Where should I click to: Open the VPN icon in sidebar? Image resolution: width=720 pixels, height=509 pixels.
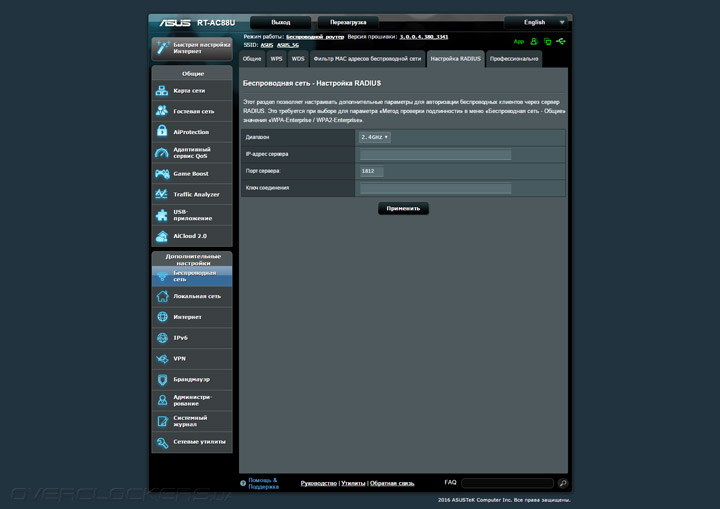(162, 358)
